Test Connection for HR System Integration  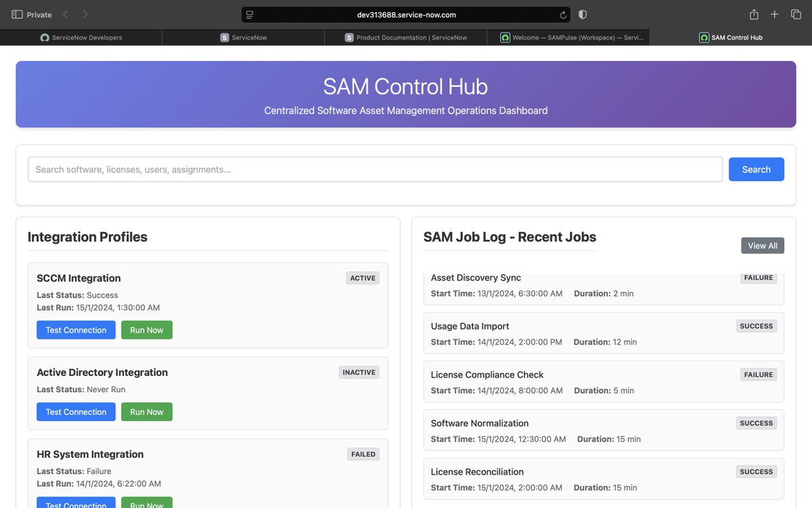[76, 503]
